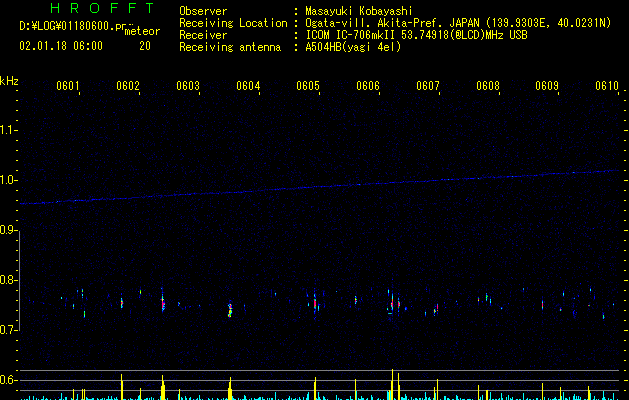629x400 pixels.
Task: Select the log file path D:¥LOG¥01180600
Action: [x=67, y=26]
